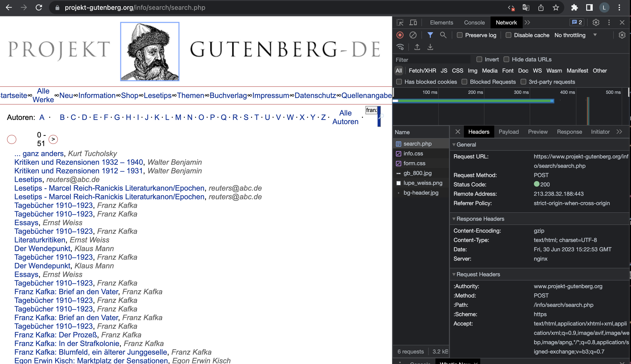Check the Hide data URLs checkbox

[x=506, y=59]
